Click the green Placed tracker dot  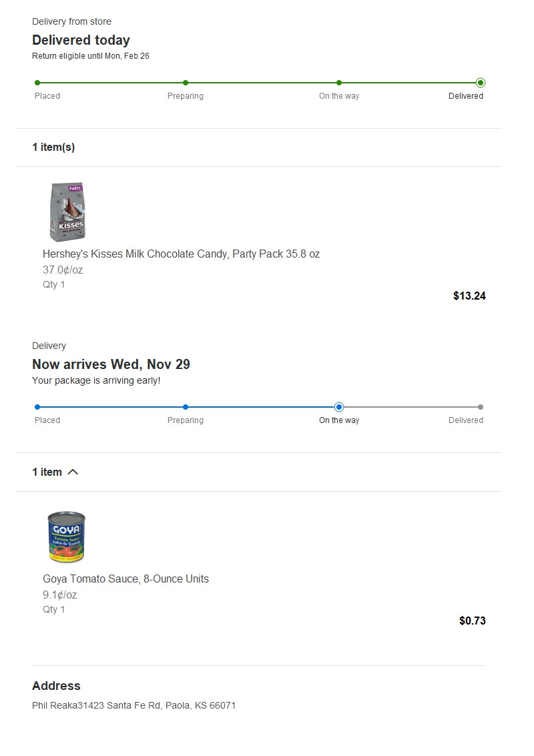pos(37,83)
